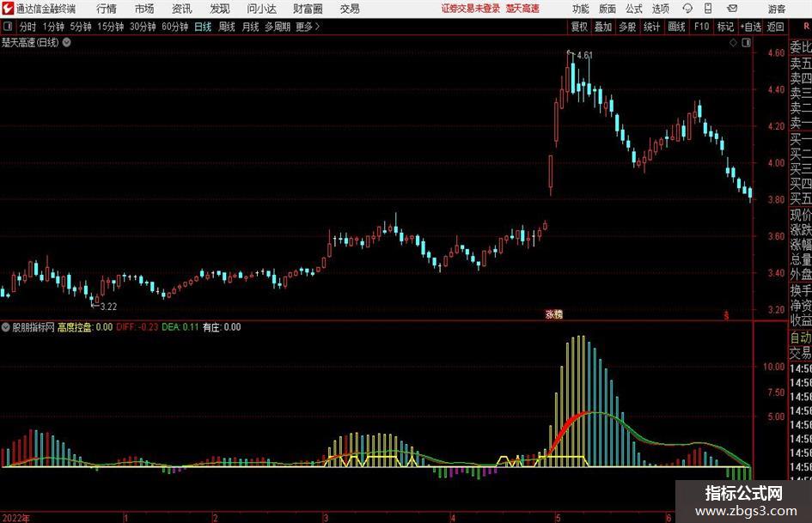Click the 游客 guest account label
This screenshot has width=812, height=523.
pyautogui.click(x=777, y=9)
